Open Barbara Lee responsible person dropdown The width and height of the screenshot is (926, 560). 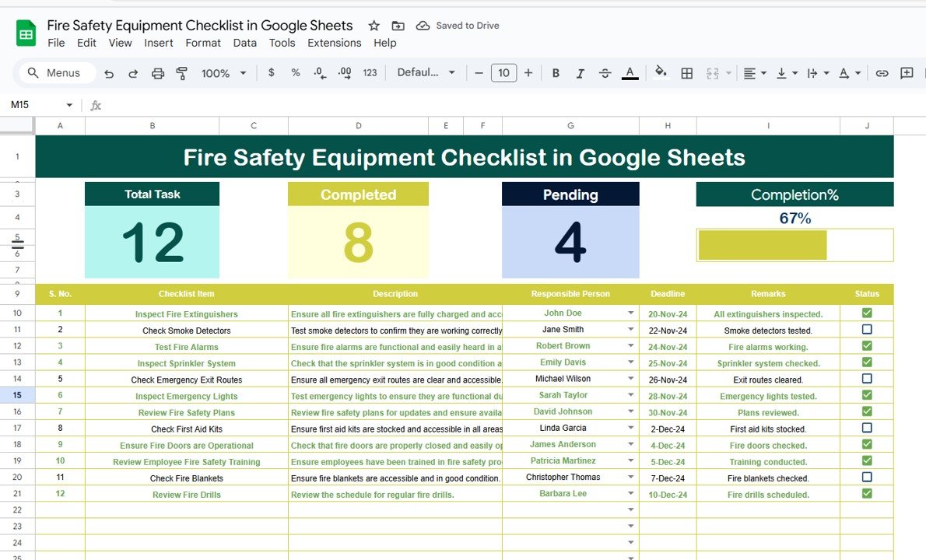click(x=631, y=493)
